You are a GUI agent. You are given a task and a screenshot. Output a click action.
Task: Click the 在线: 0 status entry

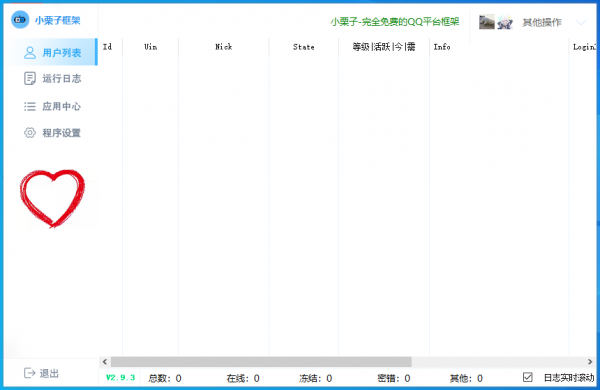(243, 379)
